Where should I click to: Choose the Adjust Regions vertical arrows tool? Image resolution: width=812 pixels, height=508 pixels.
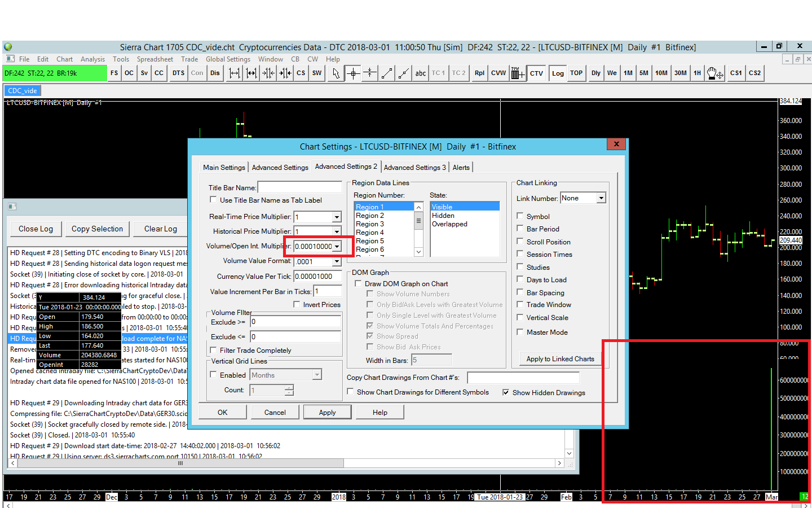(x=370, y=73)
